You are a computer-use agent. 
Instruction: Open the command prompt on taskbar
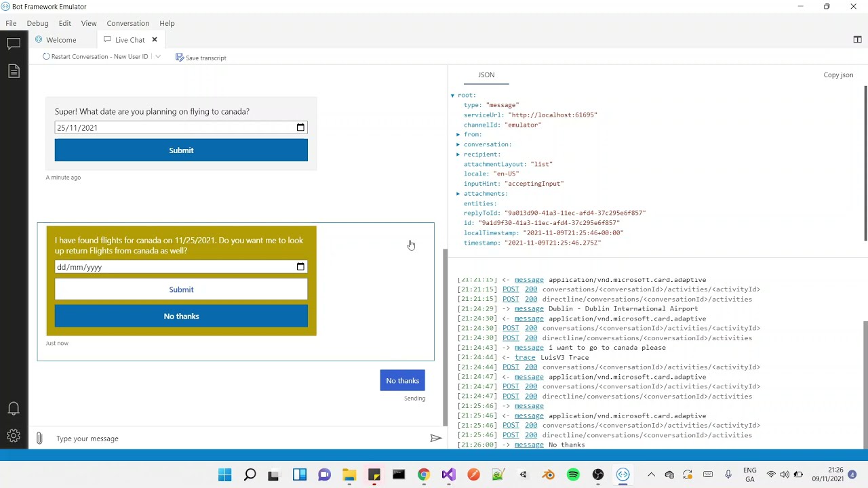pos(399,474)
